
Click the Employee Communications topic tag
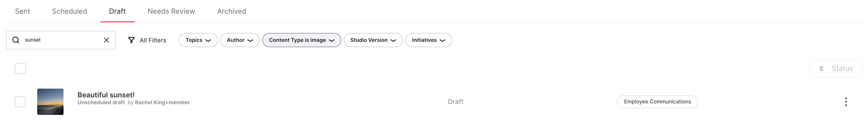657,102
